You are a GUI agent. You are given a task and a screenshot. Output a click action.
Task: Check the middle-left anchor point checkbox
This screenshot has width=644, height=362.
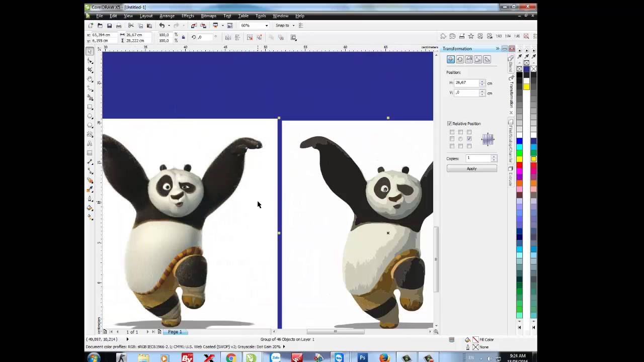click(x=452, y=139)
